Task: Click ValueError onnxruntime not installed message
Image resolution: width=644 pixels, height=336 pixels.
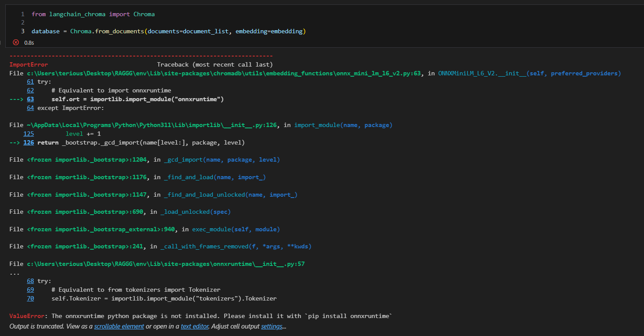Action: [x=200, y=316]
